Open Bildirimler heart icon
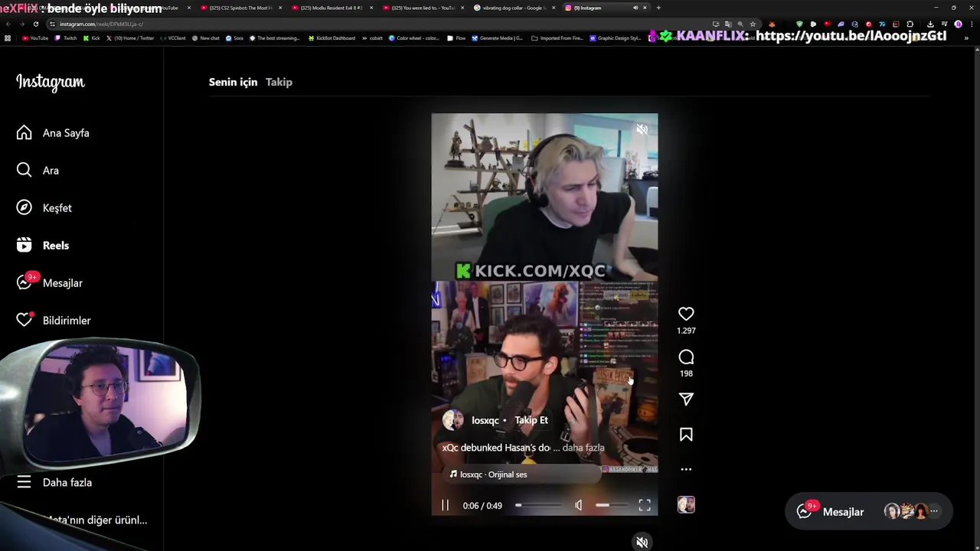The height and width of the screenshot is (551, 980). pyautogui.click(x=24, y=321)
